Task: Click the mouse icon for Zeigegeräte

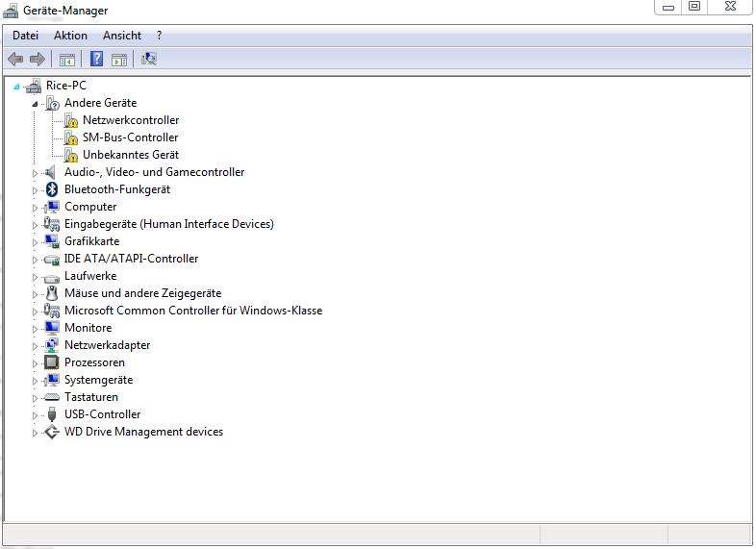Action: (52, 293)
